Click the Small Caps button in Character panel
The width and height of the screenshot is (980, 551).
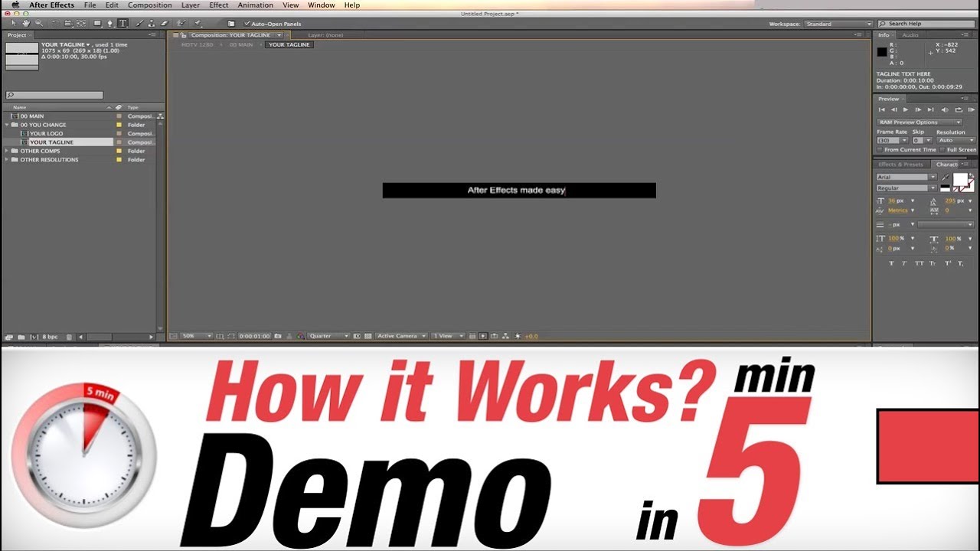tap(933, 263)
